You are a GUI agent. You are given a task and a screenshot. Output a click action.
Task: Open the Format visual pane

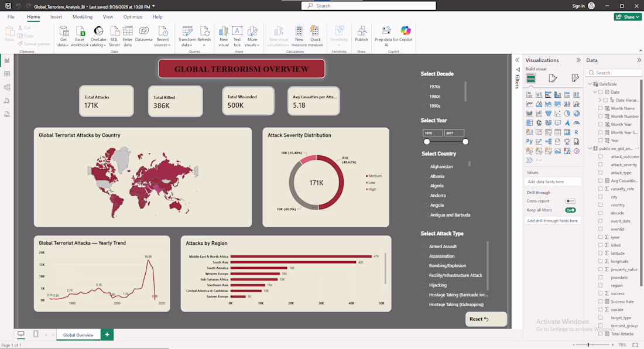553,78
